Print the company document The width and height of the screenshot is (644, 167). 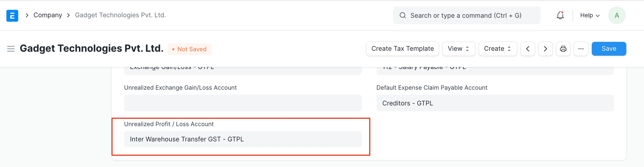coord(563,49)
